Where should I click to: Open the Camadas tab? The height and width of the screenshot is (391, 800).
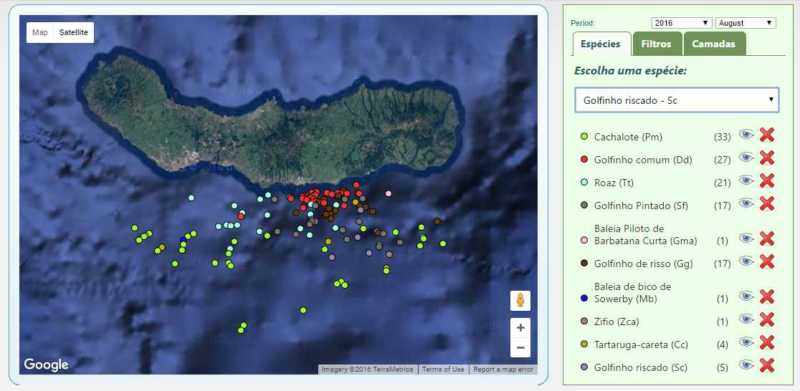(x=714, y=44)
